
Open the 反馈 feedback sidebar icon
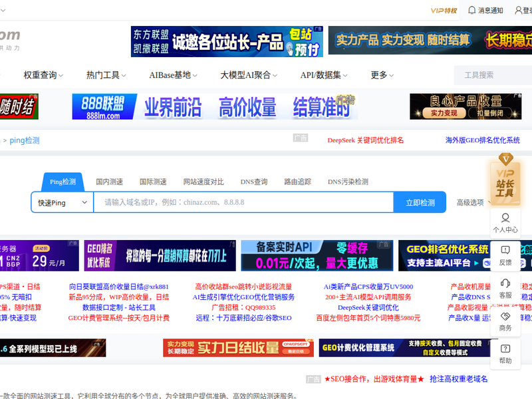point(505,256)
